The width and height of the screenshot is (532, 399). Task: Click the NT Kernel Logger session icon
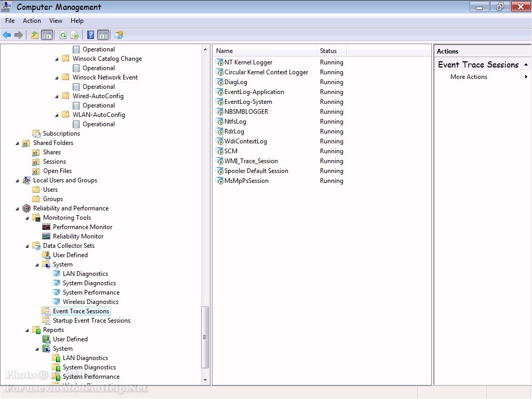220,62
